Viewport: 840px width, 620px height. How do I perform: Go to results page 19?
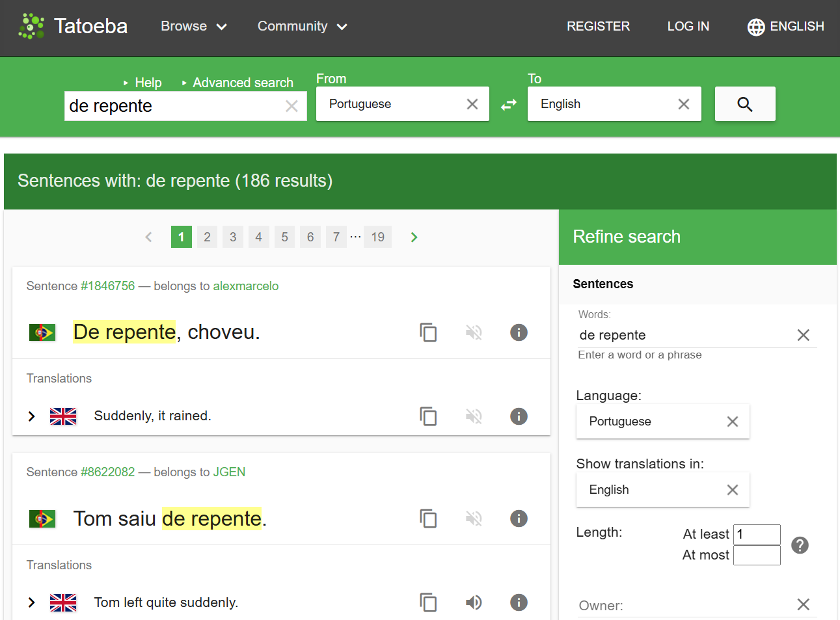tap(377, 237)
